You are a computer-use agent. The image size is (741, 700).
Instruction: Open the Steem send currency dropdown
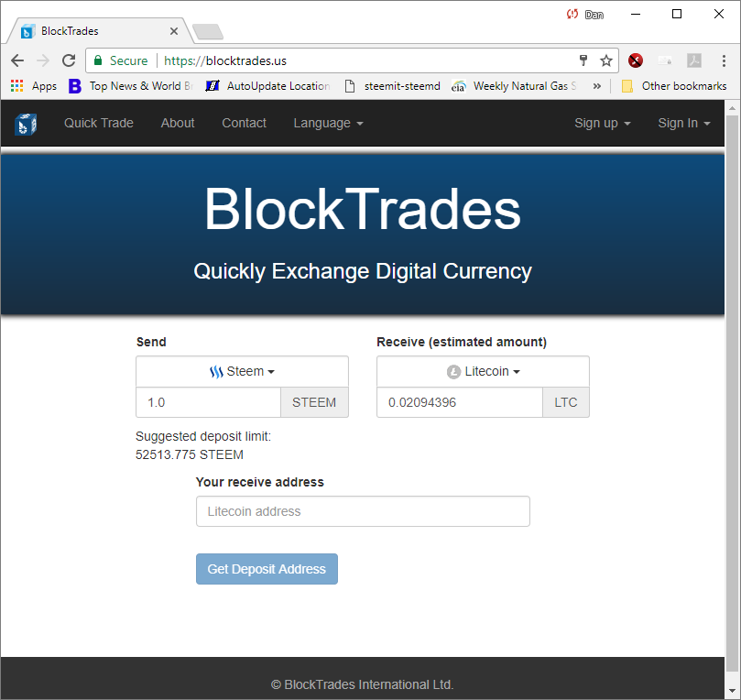tap(242, 371)
